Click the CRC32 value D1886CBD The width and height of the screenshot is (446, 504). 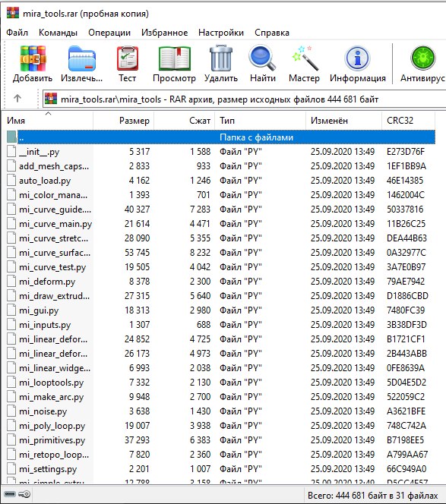click(x=407, y=296)
